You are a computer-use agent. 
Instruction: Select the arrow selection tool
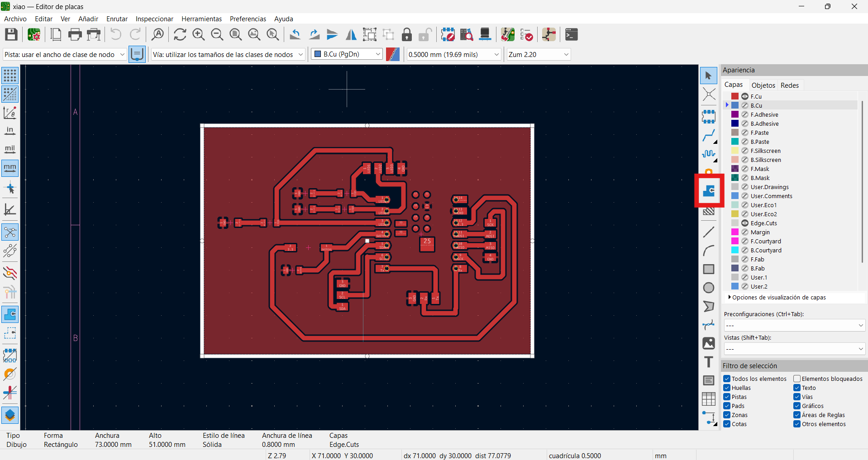click(709, 76)
